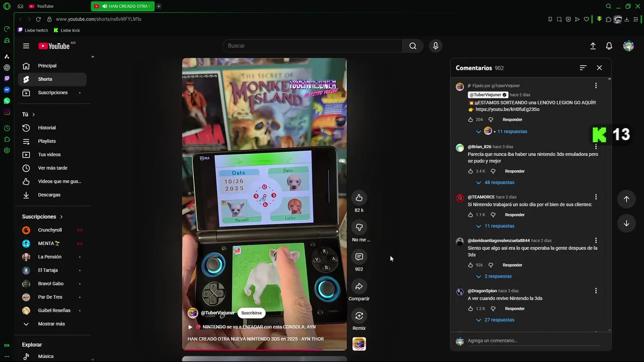This screenshot has width=644, height=362.
Task: Expand Mostrar más in subscriptions list
Action: (x=52, y=324)
